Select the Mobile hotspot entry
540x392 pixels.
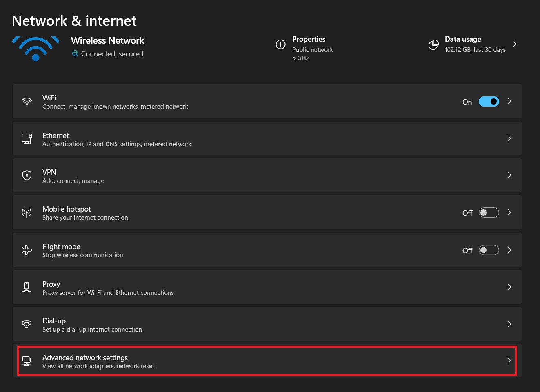(267, 212)
